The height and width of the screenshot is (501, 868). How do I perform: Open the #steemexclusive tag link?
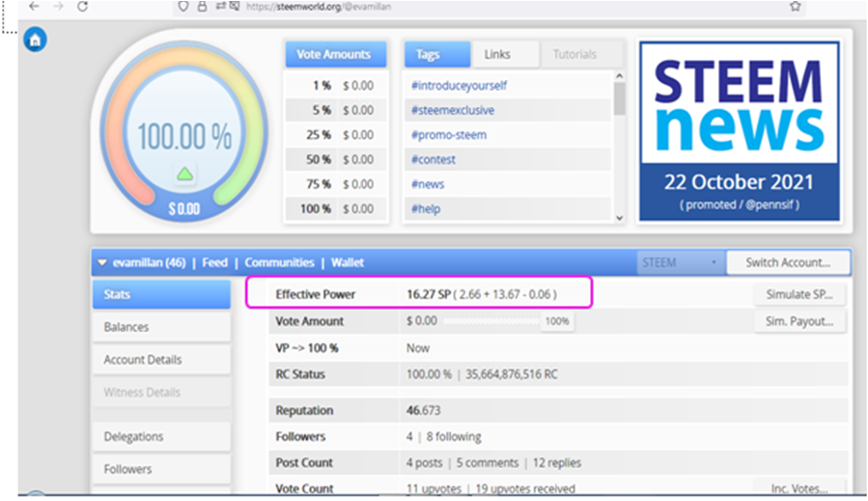pyautogui.click(x=452, y=110)
